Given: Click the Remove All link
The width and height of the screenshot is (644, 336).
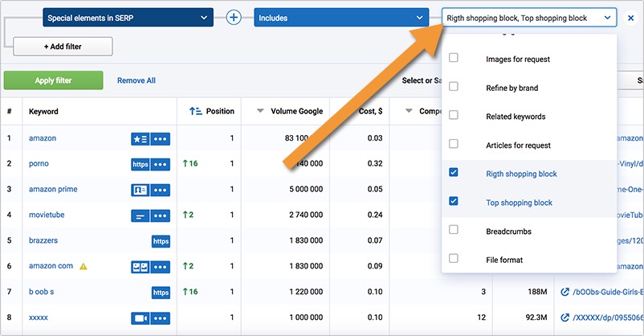Looking at the screenshot, I should [x=137, y=80].
